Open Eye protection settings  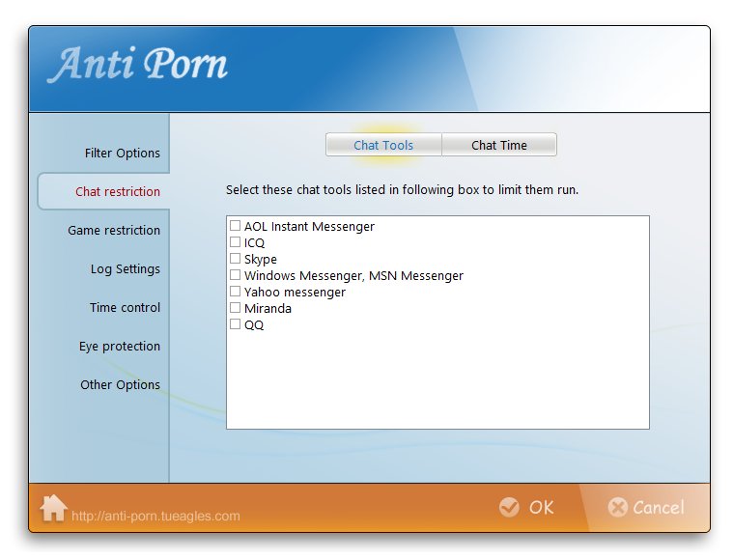pyautogui.click(x=120, y=347)
